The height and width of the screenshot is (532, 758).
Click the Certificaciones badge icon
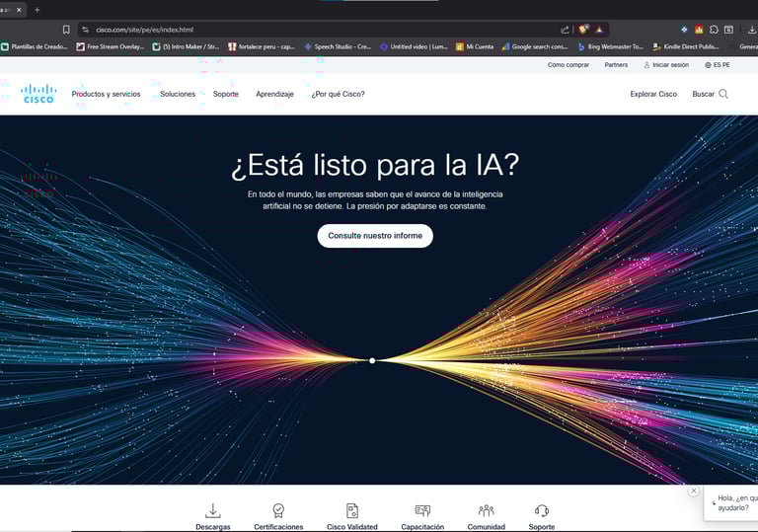pos(278,510)
